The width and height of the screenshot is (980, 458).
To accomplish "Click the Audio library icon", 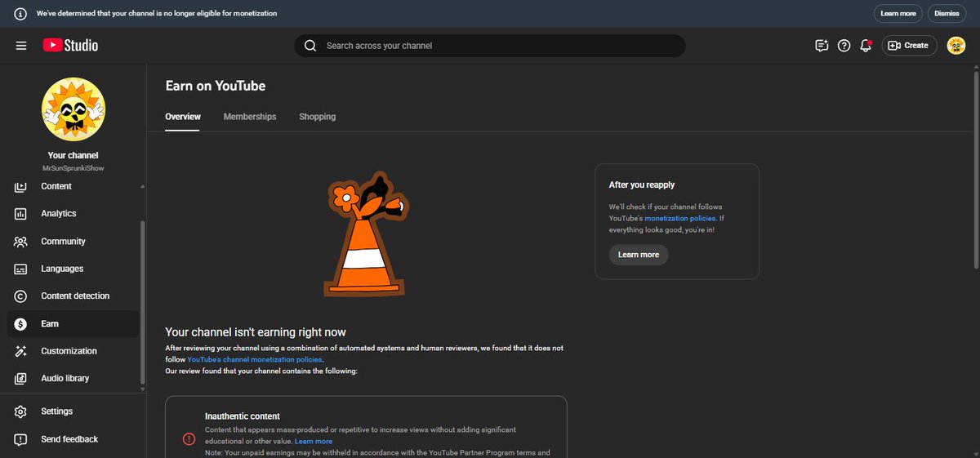I will (x=21, y=379).
